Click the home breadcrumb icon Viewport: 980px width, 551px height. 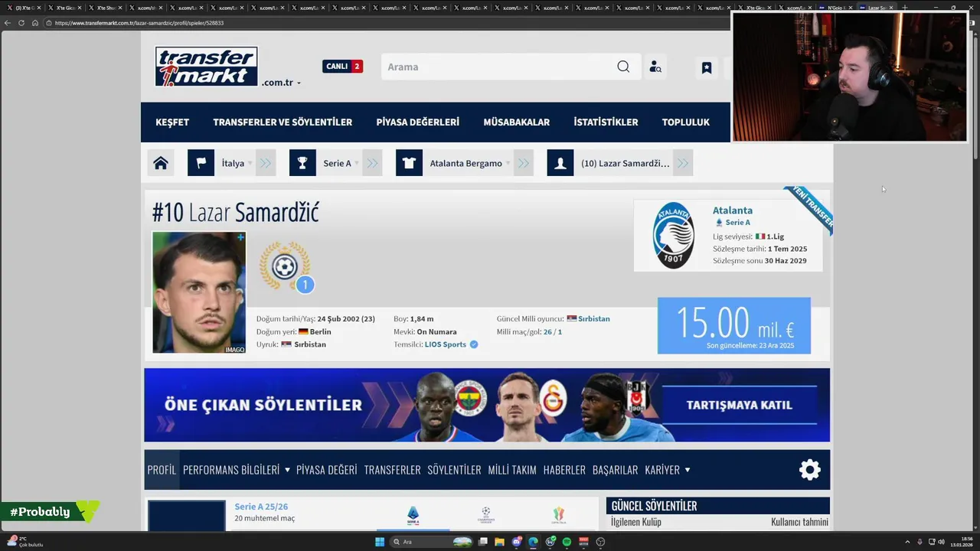(x=161, y=163)
